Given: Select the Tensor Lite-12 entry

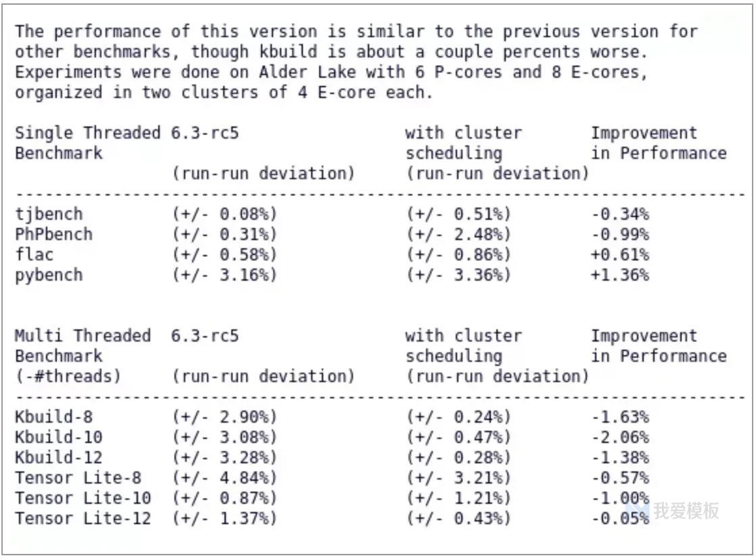Looking at the screenshot, I should coord(83,518).
